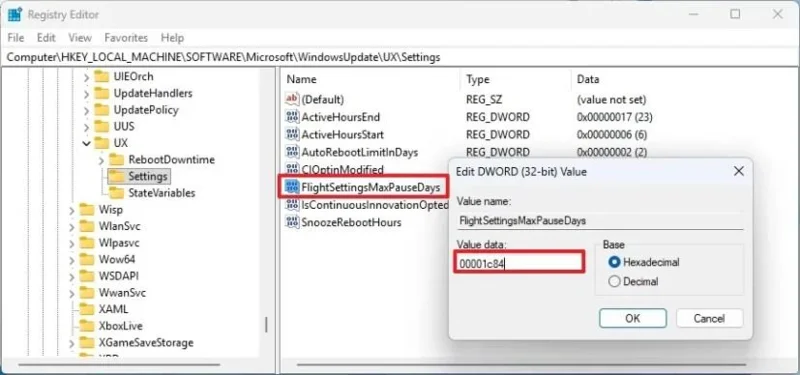Select the XboxLive key label
Image resolution: width=800 pixels, height=375 pixels.
coord(120,326)
